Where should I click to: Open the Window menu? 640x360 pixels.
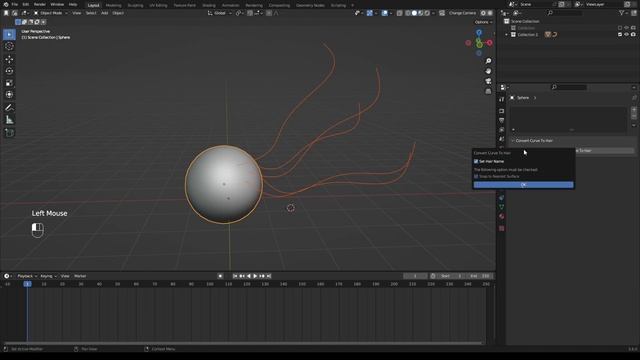(x=57, y=4)
